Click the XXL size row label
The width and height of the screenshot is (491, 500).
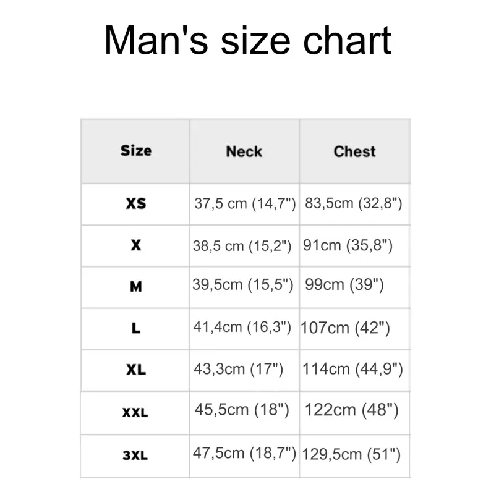click(x=135, y=413)
